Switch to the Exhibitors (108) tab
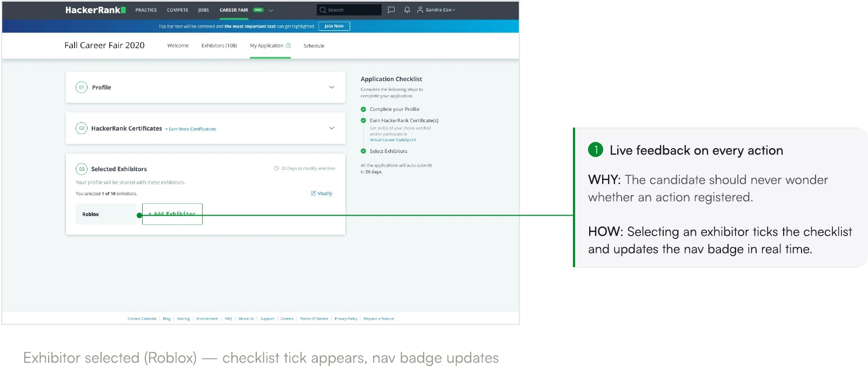 219,45
